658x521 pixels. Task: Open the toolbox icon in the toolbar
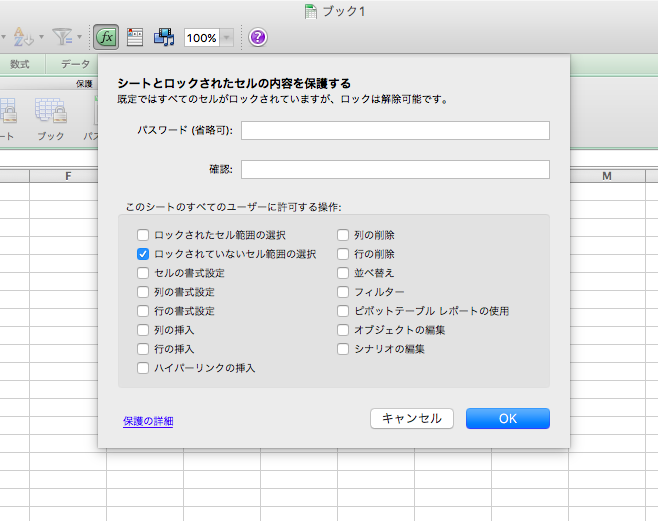pos(135,37)
